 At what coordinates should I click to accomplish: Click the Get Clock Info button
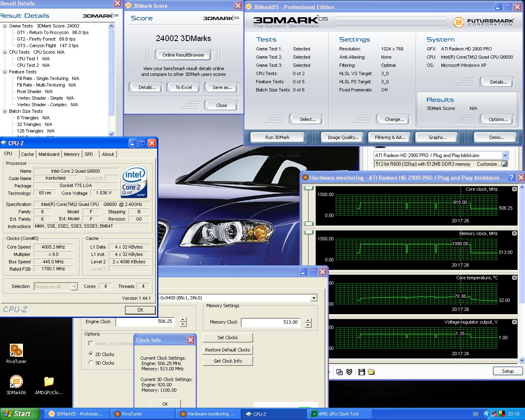pos(228,361)
